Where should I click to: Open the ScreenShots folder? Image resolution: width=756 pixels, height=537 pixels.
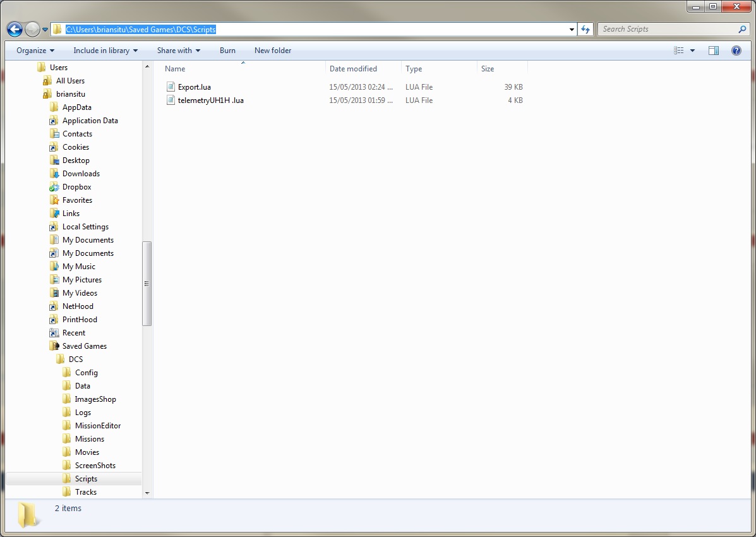point(95,466)
